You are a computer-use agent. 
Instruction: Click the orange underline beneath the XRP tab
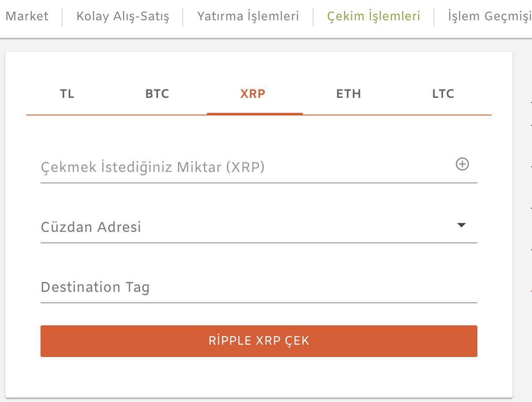coord(255,114)
